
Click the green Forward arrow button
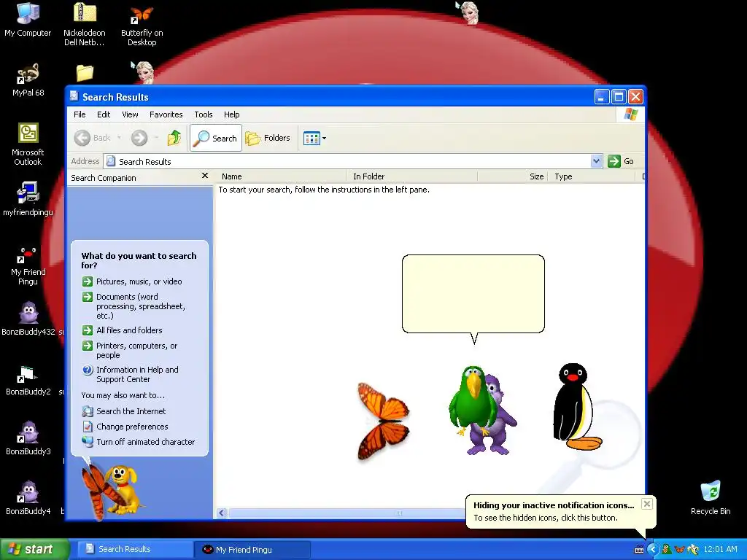coord(139,138)
